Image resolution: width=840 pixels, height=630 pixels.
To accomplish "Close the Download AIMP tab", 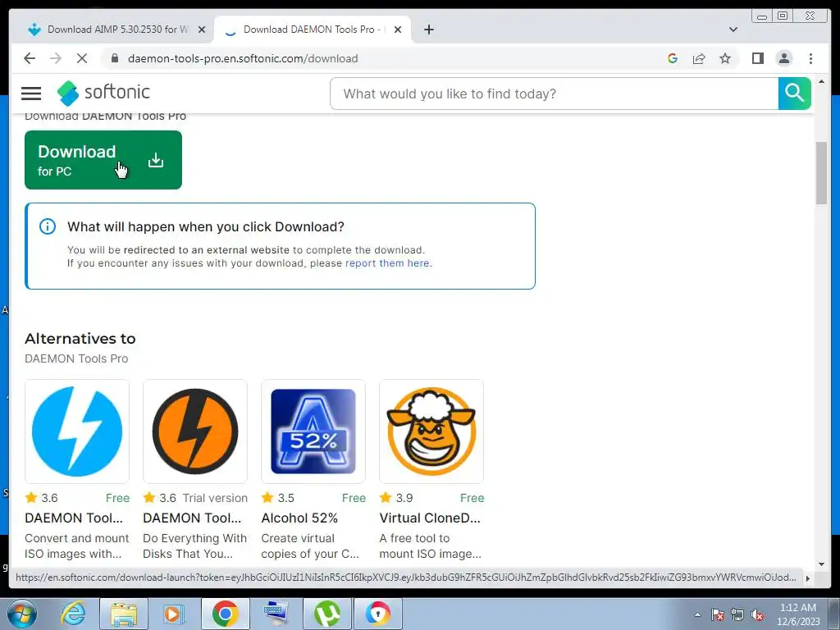I will [x=202, y=30].
